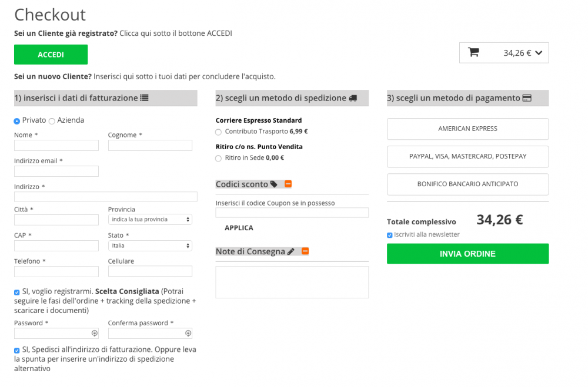Screen dimensions: 588x387
Task: Open the Stato dropdown showing Italia
Action: click(150, 245)
